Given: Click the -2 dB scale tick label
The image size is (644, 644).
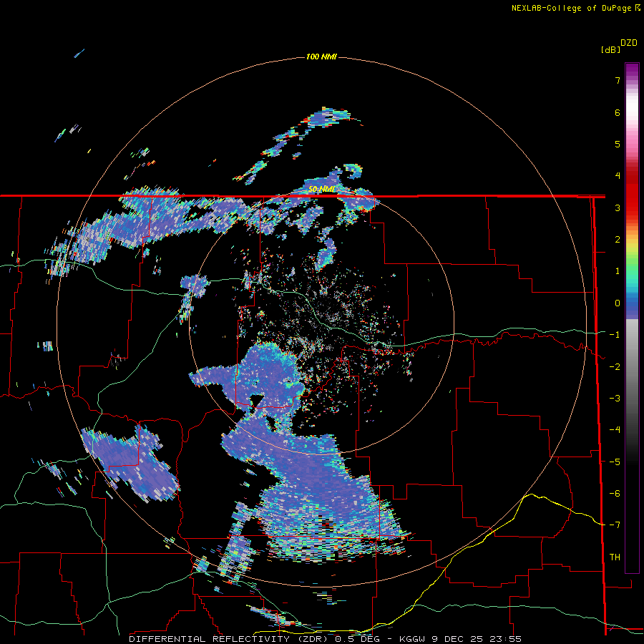Looking at the screenshot, I should [615, 367].
